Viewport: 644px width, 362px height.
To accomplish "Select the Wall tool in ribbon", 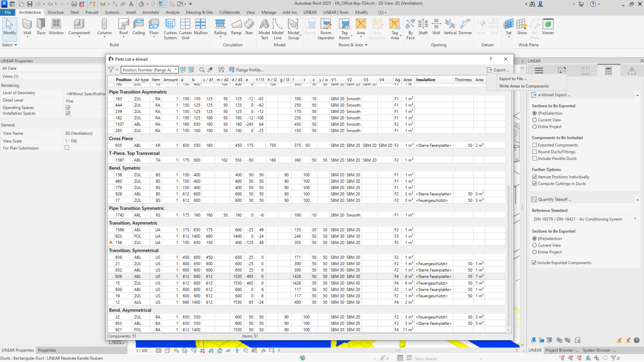I will click(x=27, y=28).
